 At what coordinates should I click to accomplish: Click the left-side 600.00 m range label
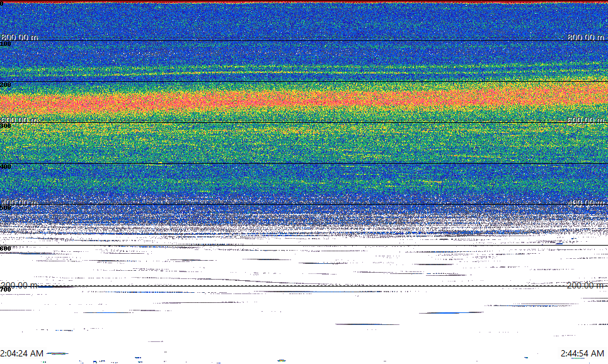click(x=20, y=120)
